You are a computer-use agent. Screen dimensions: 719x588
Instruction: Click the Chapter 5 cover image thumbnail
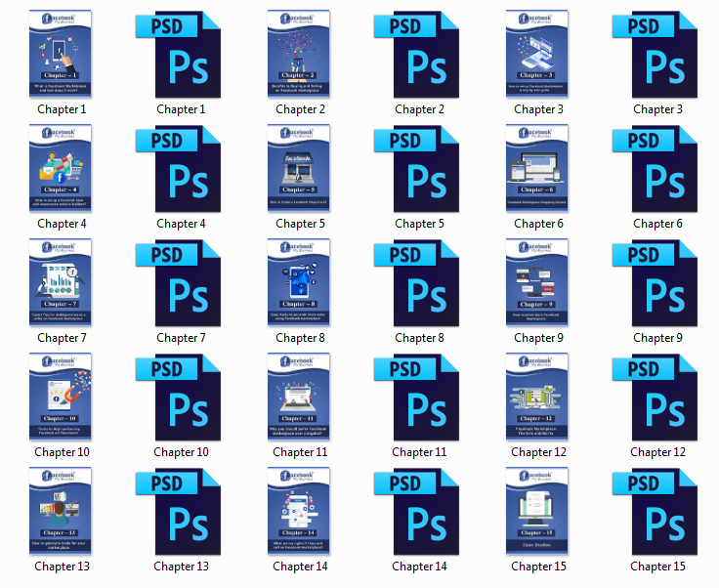(299, 168)
